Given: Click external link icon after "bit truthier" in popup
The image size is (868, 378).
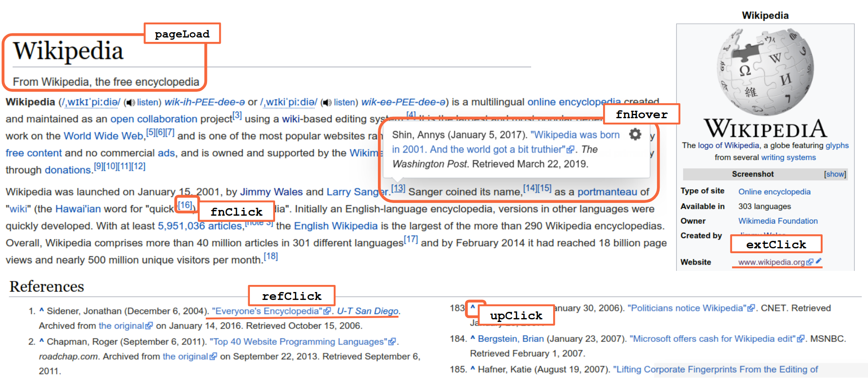Looking at the screenshot, I should click(571, 150).
